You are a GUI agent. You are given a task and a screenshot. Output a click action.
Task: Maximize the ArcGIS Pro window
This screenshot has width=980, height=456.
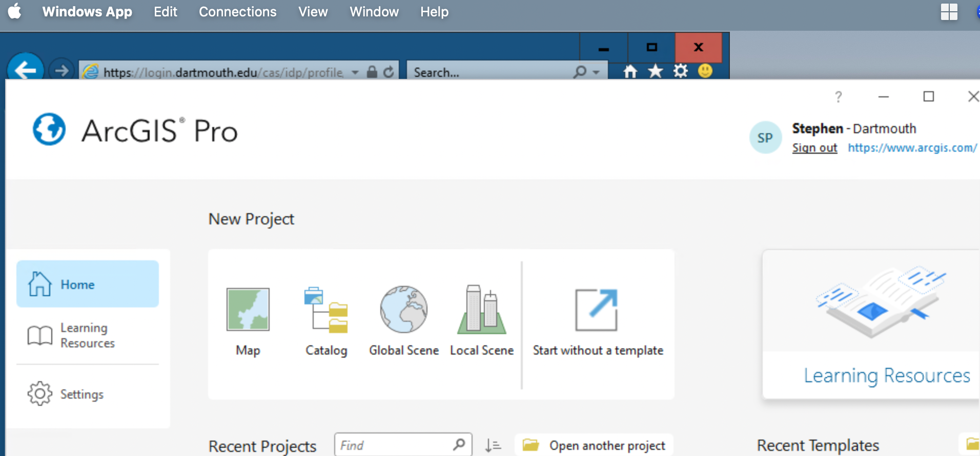[929, 96]
